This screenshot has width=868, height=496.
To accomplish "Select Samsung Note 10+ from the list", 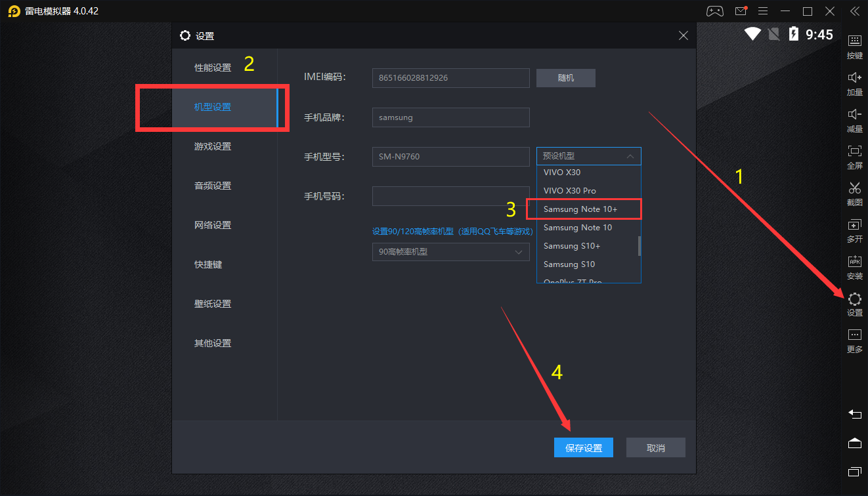I will click(x=583, y=209).
